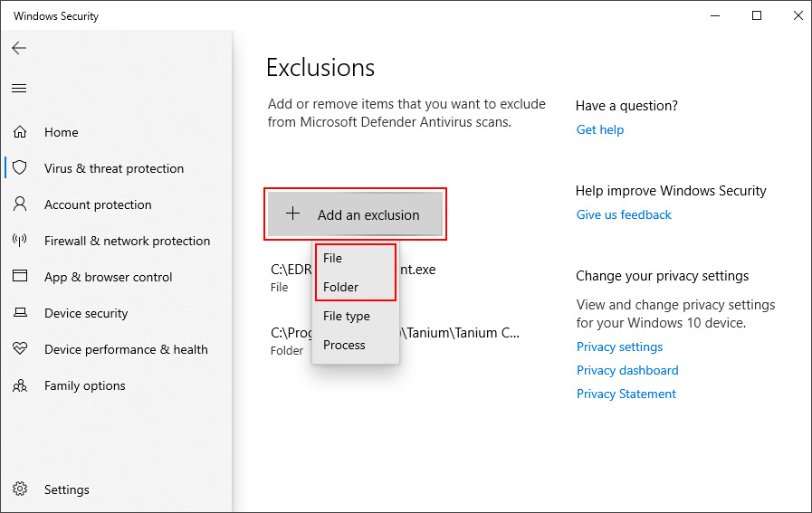Select the Device security laptop icon
Viewport: 812px width, 513px height.
point(20,312)
